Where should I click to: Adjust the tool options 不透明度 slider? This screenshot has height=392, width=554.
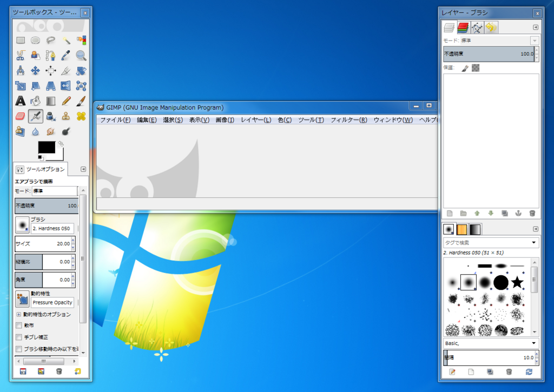coord(47,206)
